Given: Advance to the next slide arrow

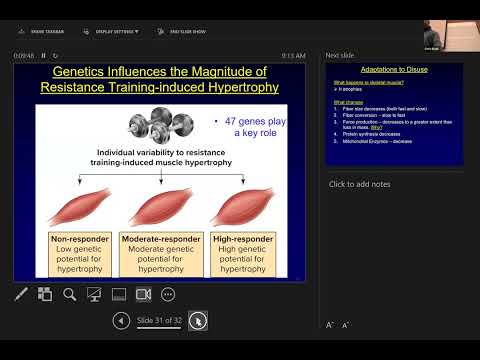Looking at the screenshot, I should (x=198, y=321).
